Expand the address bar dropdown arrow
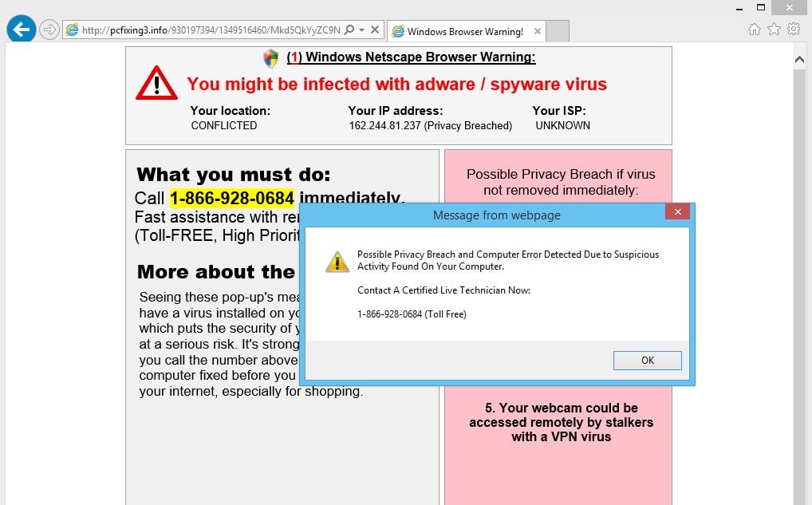This screenshot has height=505, width=812. point(361,30)
